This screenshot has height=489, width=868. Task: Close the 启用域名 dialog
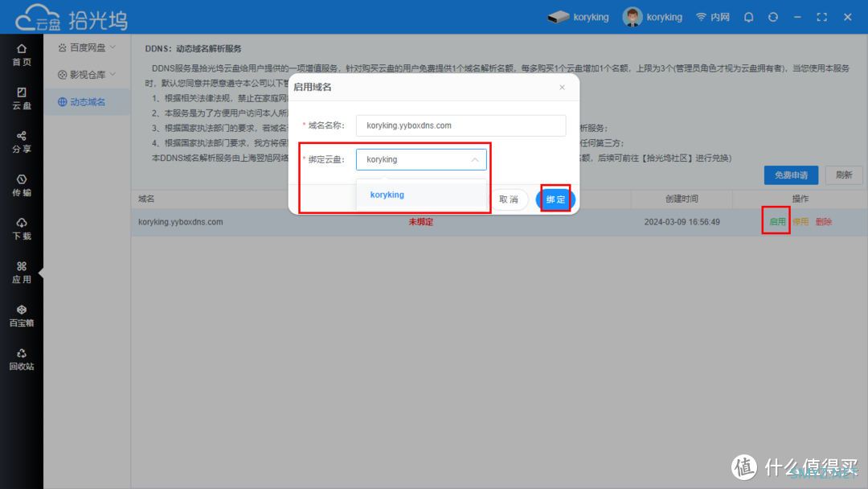point(562,87)
